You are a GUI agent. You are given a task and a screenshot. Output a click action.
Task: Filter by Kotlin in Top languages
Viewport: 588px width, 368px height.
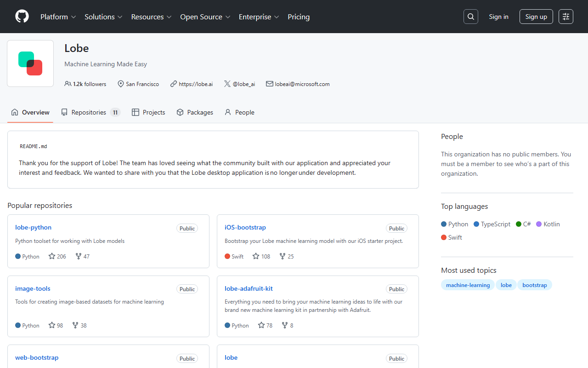pyautogui.click(x=548, y=224)
